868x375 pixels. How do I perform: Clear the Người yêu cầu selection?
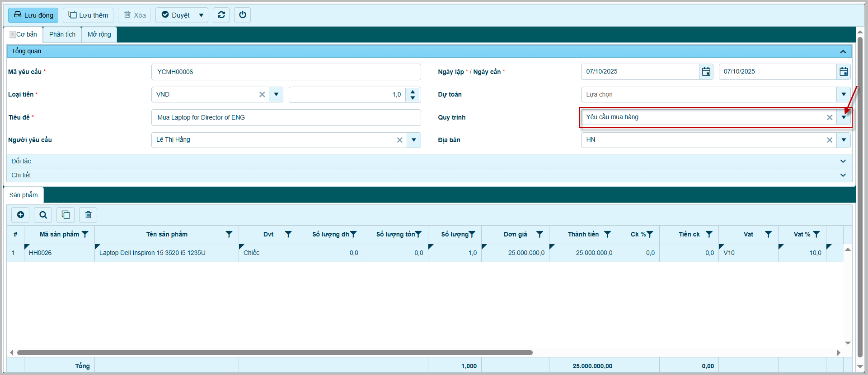point(399,140)
